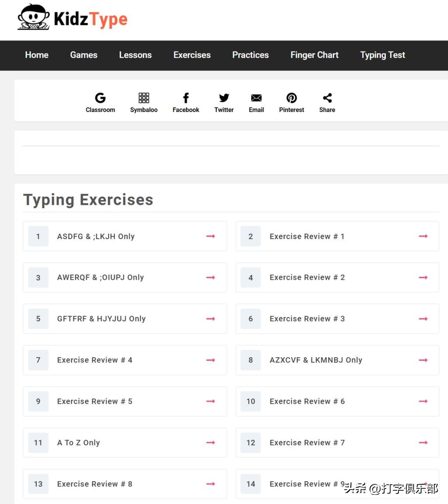448x504 pixels.
Task: Open the generic Share icon
Action: [327, 98]
